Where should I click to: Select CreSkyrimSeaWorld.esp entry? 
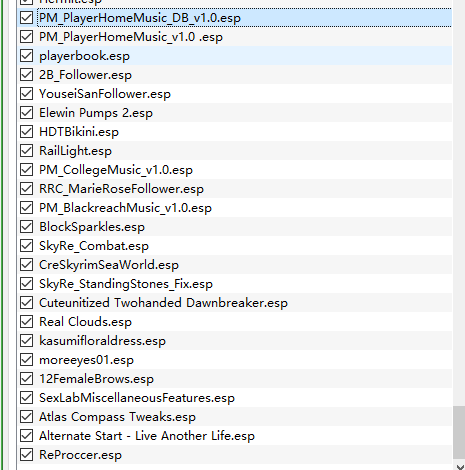coord(109,265)
